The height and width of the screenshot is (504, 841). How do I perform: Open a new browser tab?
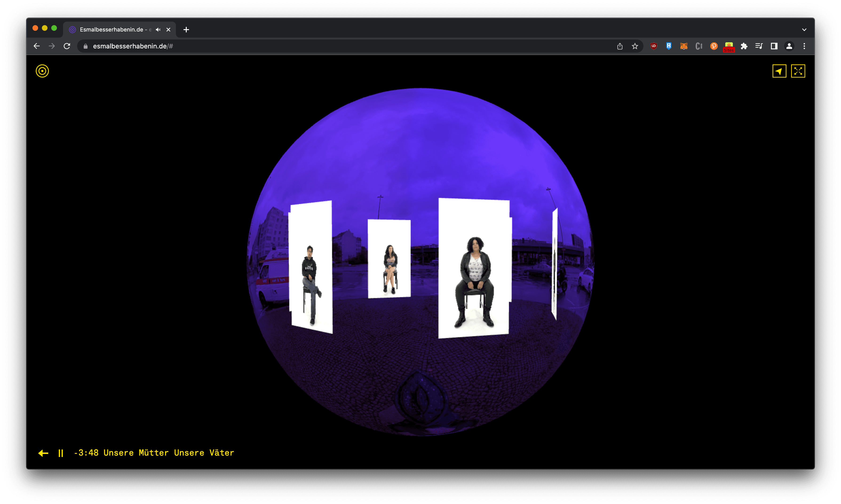[186, 30]
